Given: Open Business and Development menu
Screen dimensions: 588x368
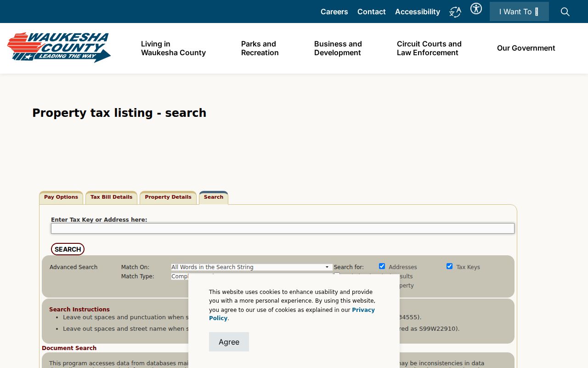Looking at the screenshot, I should [338, 48].
